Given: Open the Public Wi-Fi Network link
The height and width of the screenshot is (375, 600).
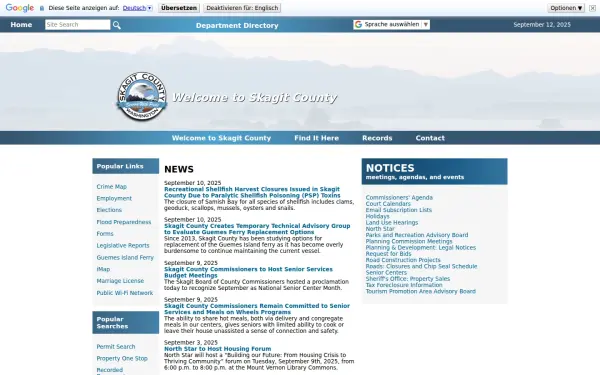Looking at the screenshot, I should coord(124,293).
